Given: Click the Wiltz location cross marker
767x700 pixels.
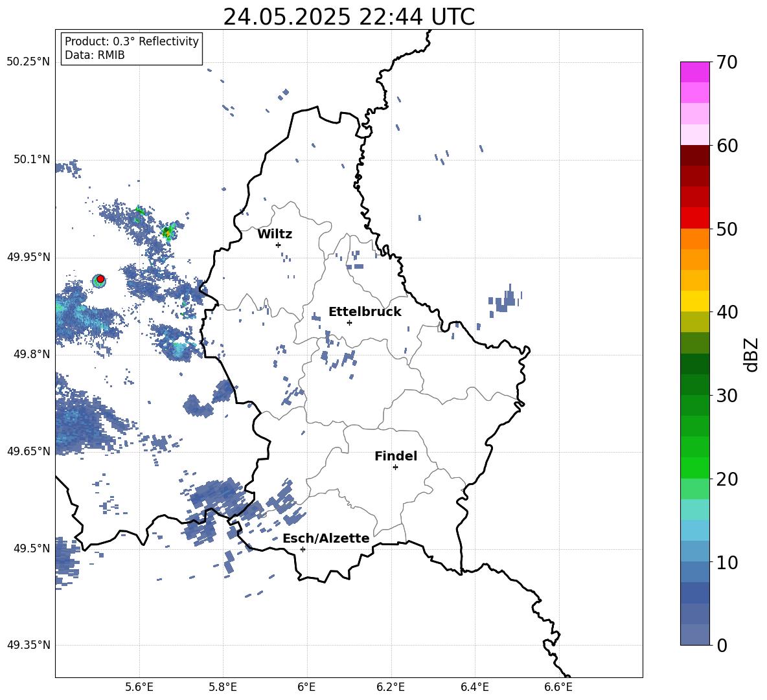Looking at the screenshot, I should coord(279,245).
